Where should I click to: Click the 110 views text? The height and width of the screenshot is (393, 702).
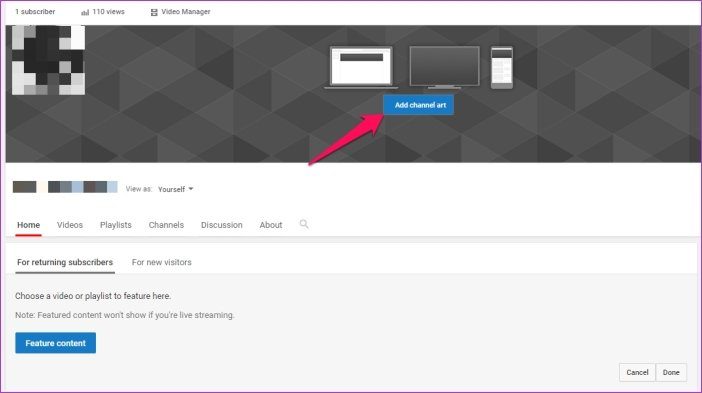point(108,12)
